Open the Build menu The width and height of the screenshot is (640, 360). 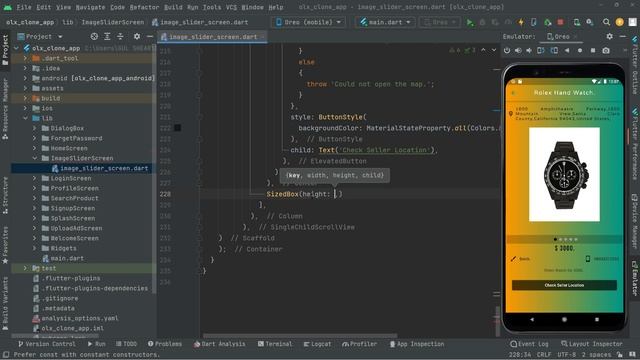[173, 7]
